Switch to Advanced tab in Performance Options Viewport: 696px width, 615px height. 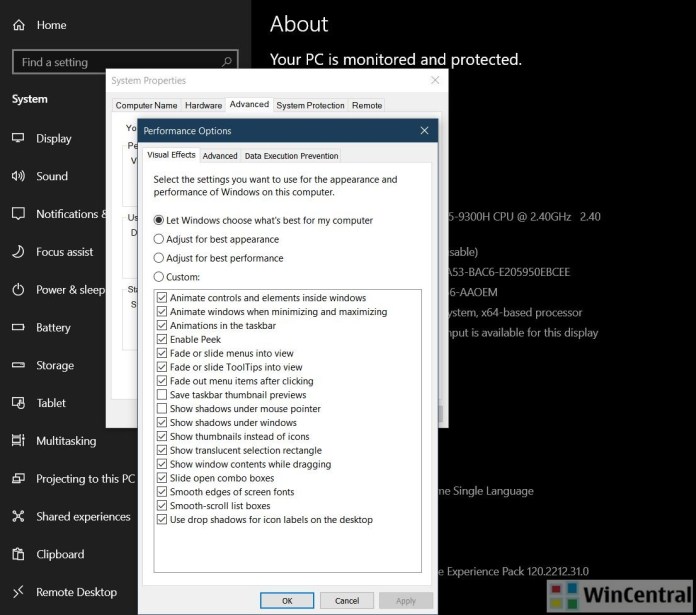pyautogui.click(x=220, y=156)
